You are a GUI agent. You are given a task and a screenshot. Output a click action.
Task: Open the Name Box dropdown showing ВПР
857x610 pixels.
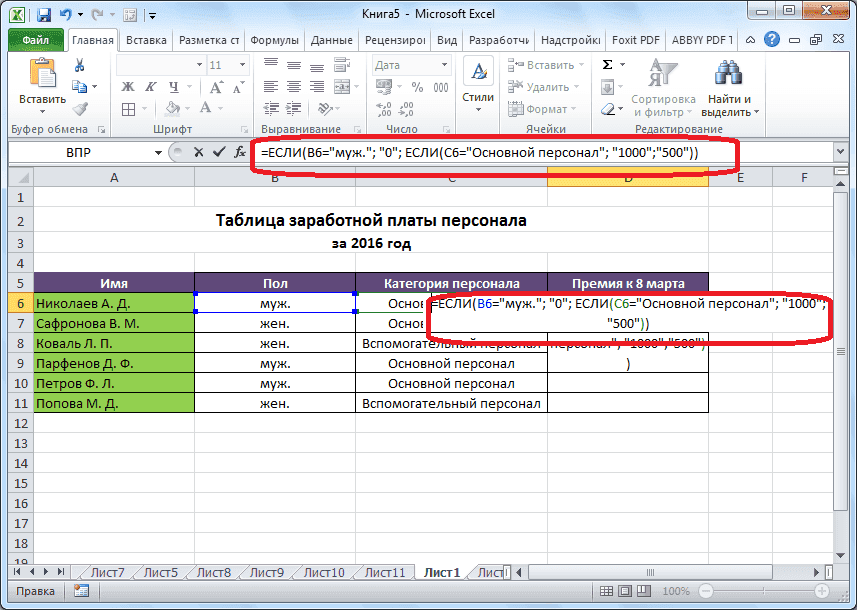[x=158, y=153]
